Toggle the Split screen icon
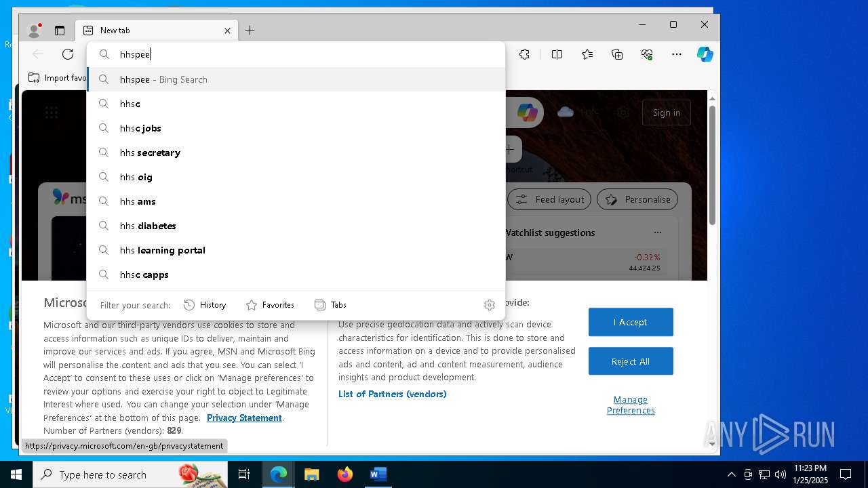Image resolution: width=868 pixels, height=488 pixels. (x=557, y=54)
